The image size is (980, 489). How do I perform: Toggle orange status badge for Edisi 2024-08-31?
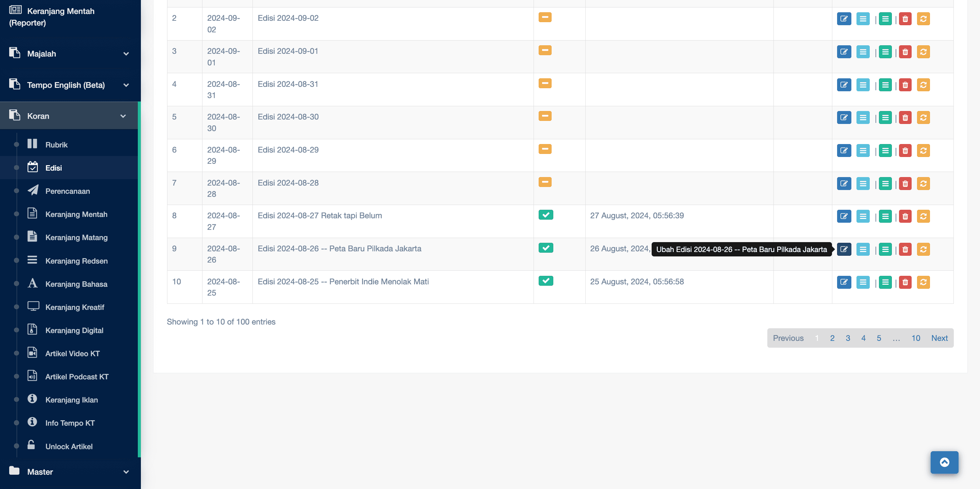click(545, 83)
